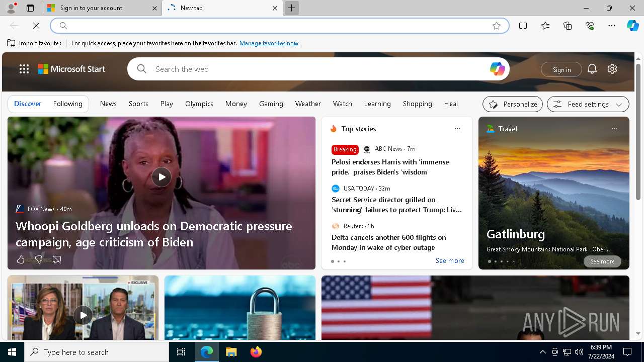Open a new tab with plus button
Viewport: 644px width, 362px height.
(291, 8)
